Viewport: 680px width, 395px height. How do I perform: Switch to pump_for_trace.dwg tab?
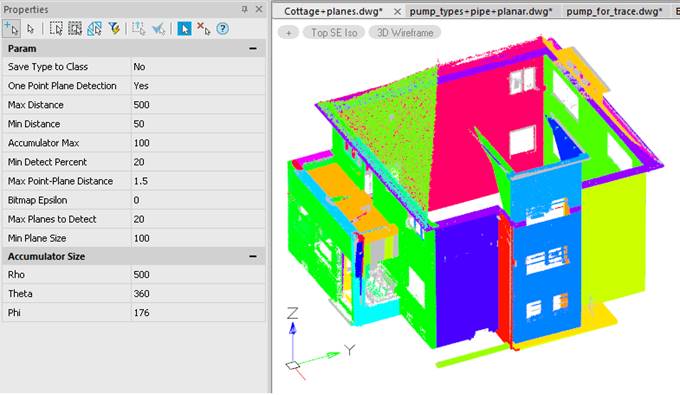click(x=614, y=11)
